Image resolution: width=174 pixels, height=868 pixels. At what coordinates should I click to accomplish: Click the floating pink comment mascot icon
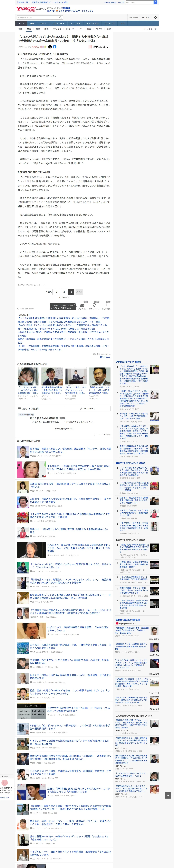pyautogui.click(x=5, y=783)
